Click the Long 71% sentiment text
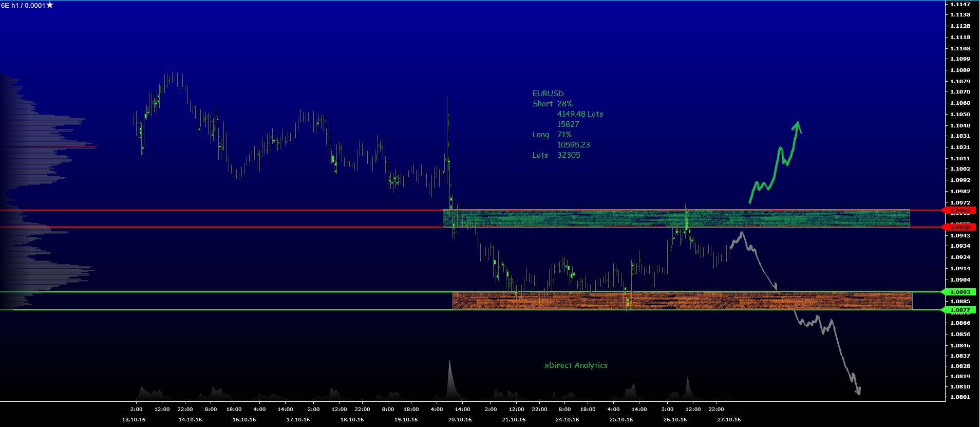The image size is (980, 427). tap(552, 135)
